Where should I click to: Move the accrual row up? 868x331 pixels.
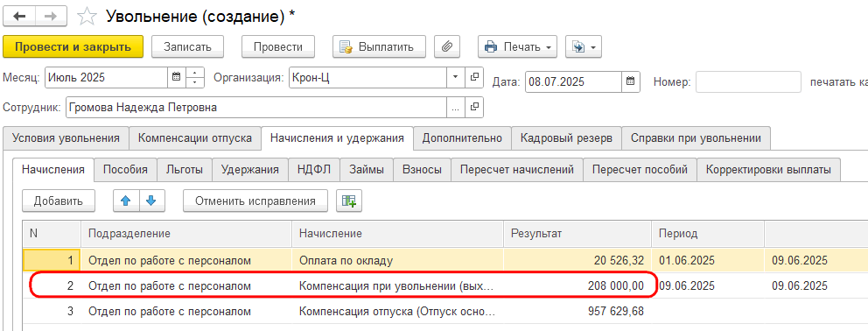(x=126, y=201)
